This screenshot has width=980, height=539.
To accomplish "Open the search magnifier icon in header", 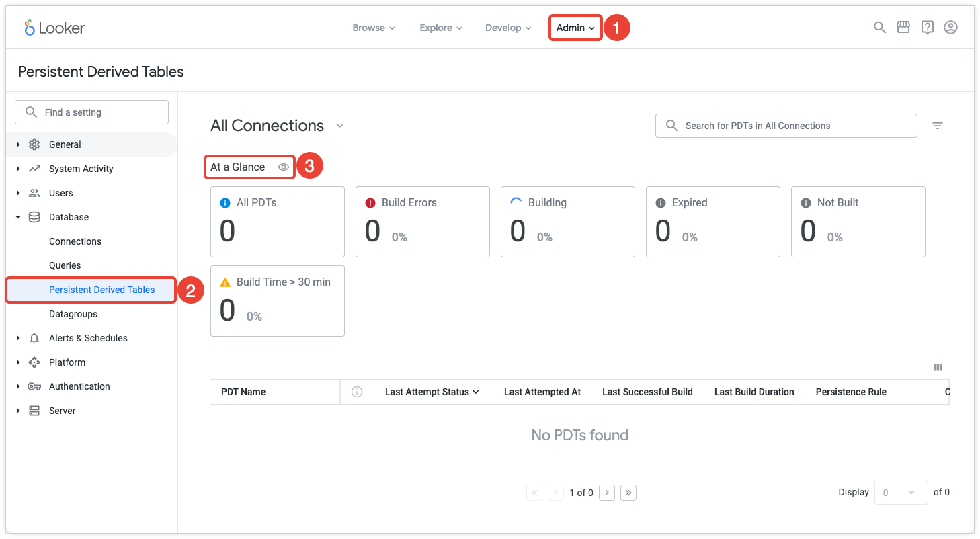I will pos(879,28).
